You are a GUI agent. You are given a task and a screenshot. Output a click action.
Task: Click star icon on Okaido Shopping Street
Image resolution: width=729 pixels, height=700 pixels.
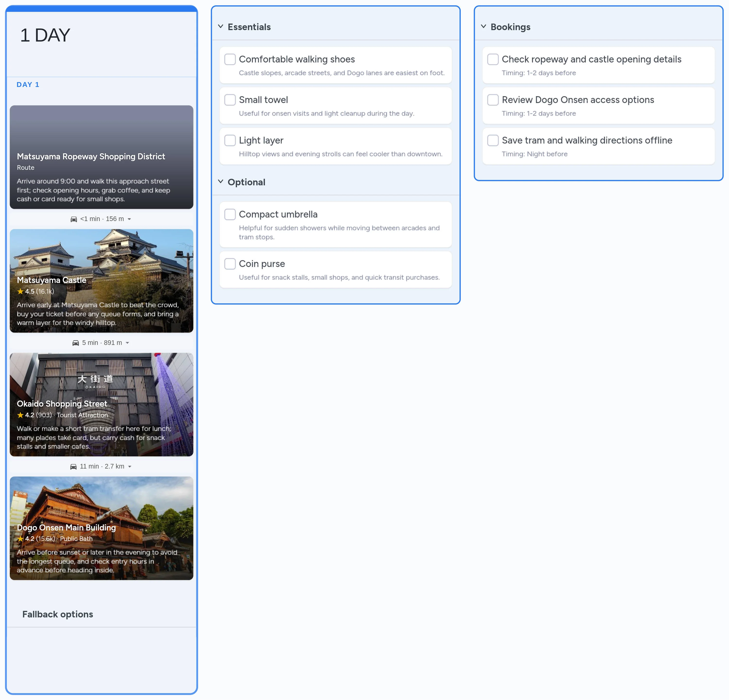pos(20,415)
